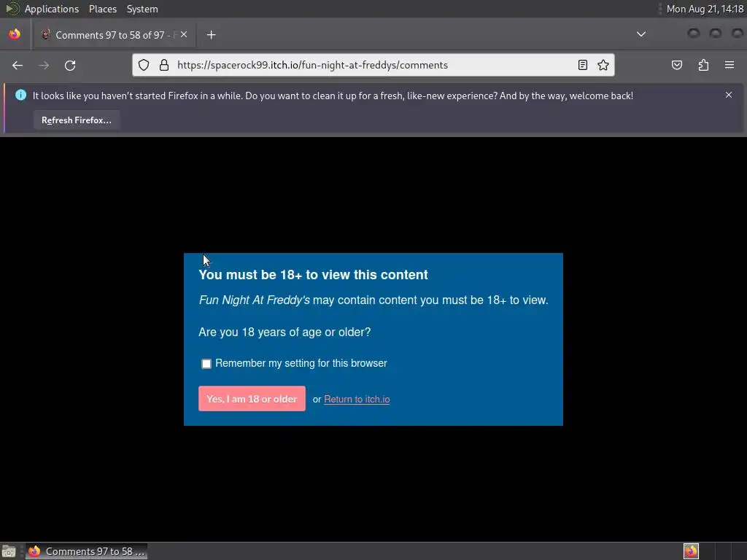This screenshot has width=747, height=560.
Task: Open the Places menu
Action: [103, 9]
